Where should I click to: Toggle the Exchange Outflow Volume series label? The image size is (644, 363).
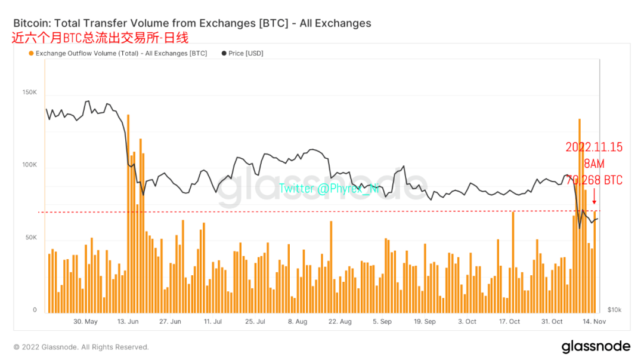pos(121,53)
